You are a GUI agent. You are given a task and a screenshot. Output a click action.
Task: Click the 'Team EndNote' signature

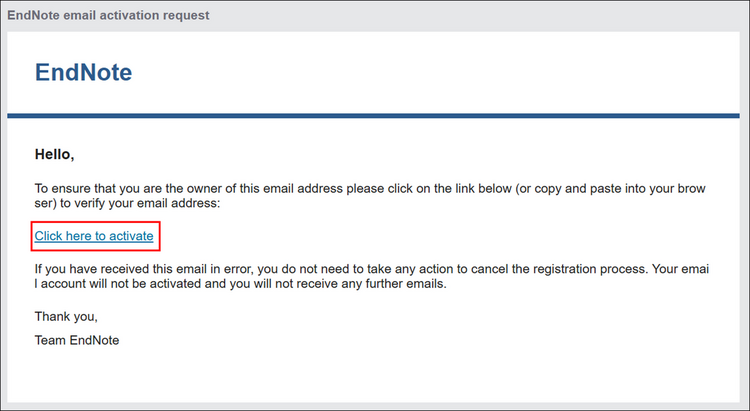tap(77, 340)
